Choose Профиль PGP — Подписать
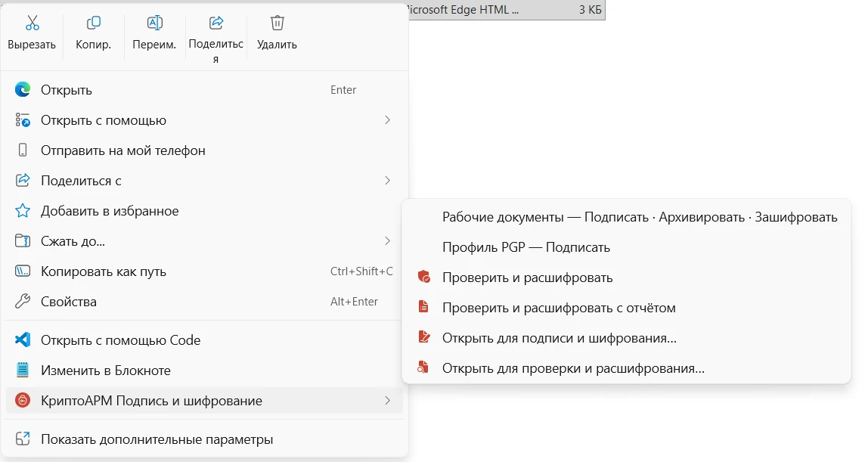 point(627,247)
